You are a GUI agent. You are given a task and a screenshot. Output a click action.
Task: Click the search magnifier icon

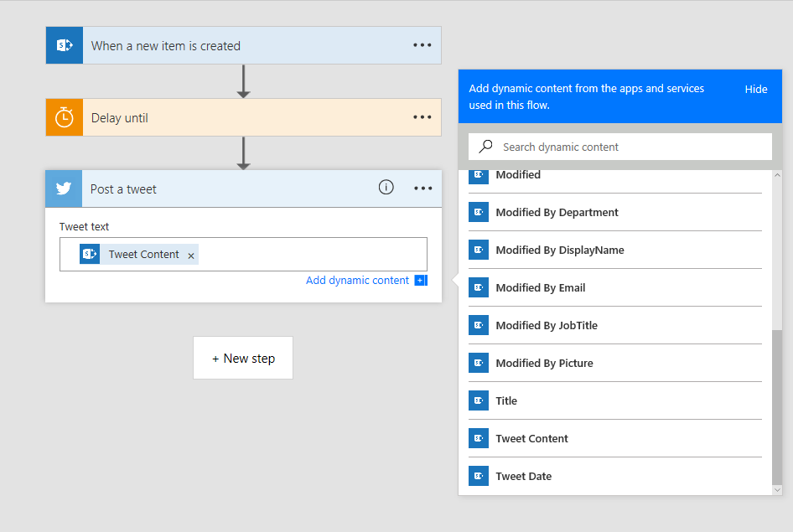(x=485, y=147)
